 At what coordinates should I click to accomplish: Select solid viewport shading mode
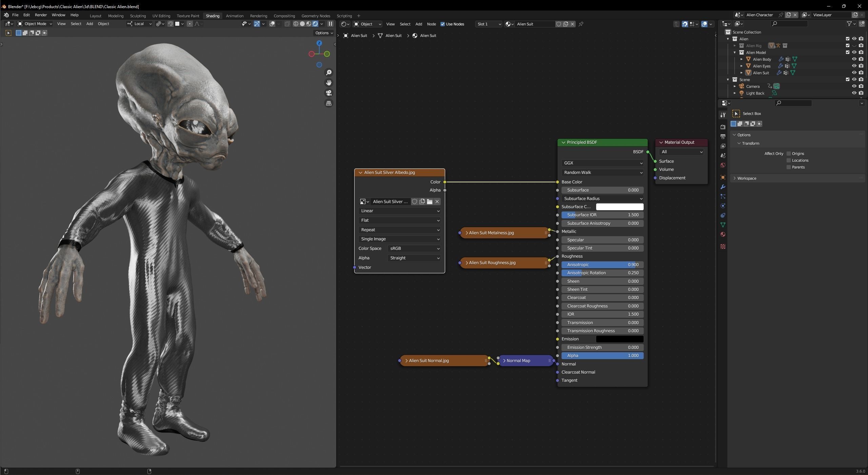302,24
